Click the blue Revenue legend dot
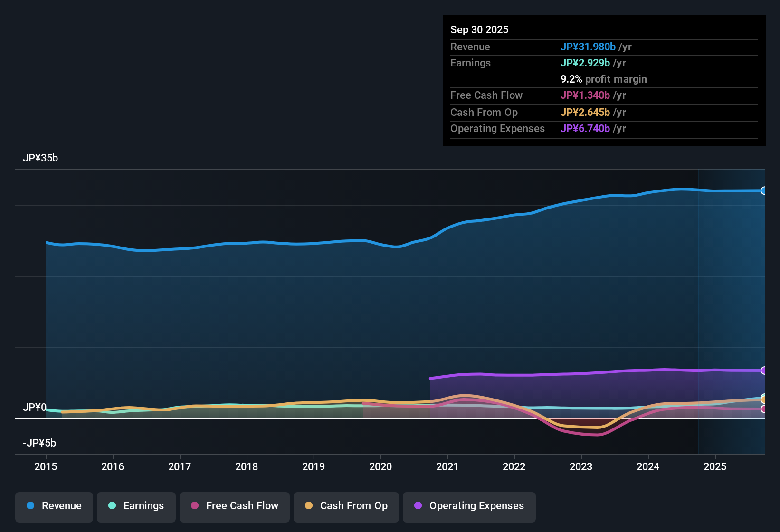This screenshot has width=780, height=532. coord(30,506)
